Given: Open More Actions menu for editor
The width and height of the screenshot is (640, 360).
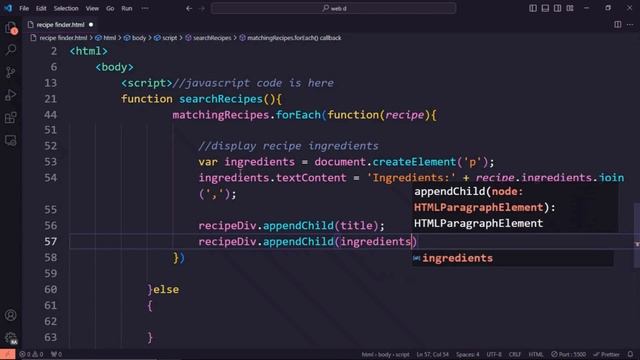Looking at the screenshot, I should coord(630,25).
